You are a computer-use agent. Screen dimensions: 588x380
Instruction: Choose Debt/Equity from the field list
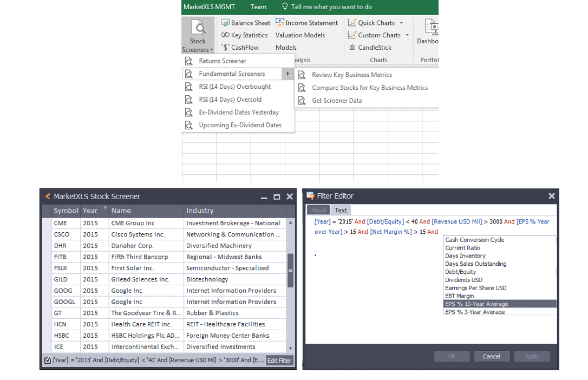tap(500, 272)
